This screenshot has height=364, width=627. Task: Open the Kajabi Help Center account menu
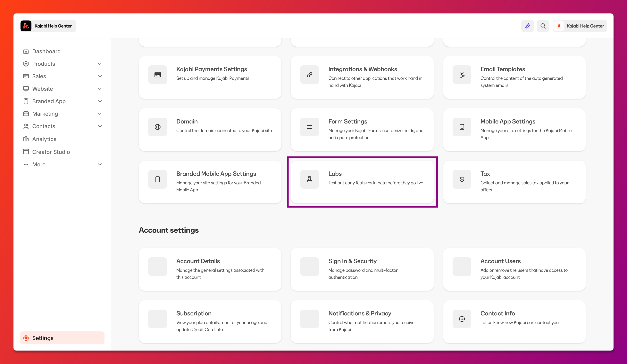coord(580,26)
